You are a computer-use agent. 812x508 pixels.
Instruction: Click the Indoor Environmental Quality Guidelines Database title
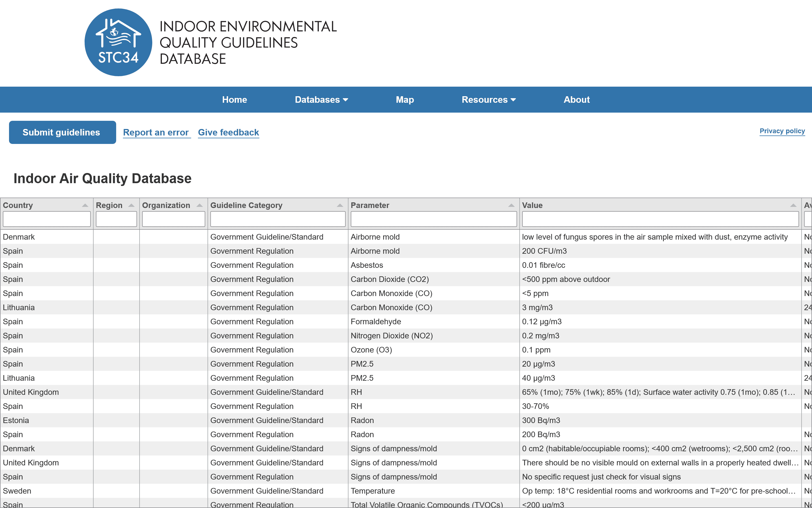coord(248,42)
